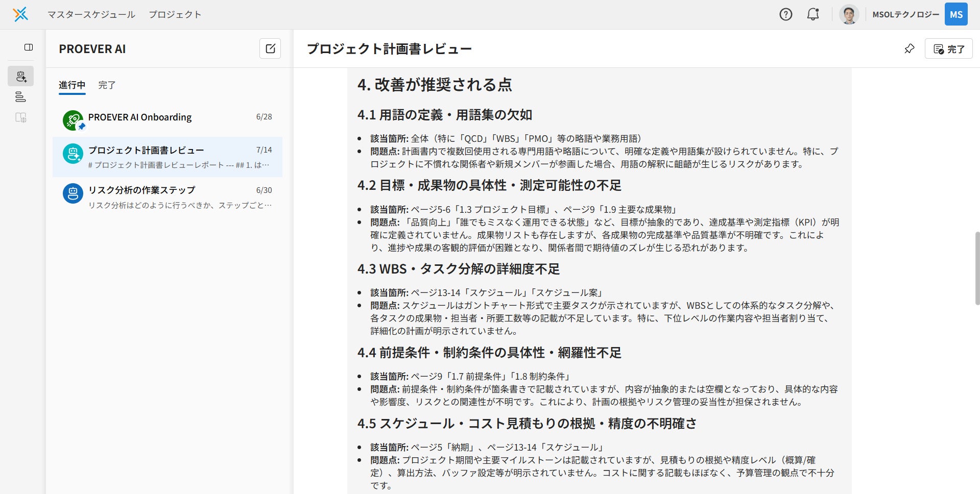This screenshot has width=980, height=494.
Task: Click the user profile photo avatar
Action: (x=849, y=14)
